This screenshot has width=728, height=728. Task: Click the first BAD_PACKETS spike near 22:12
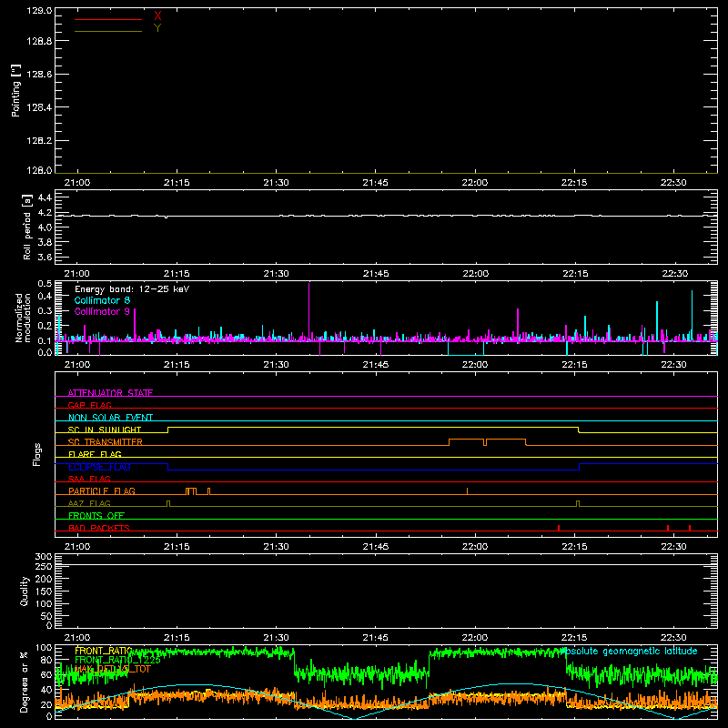point(559,528)
